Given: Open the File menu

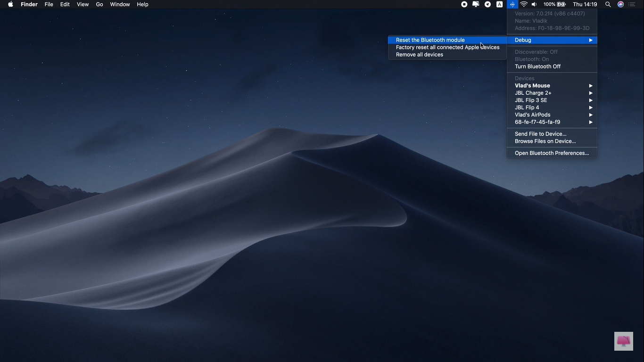Looking at the screenshot, I should (49, 4).
